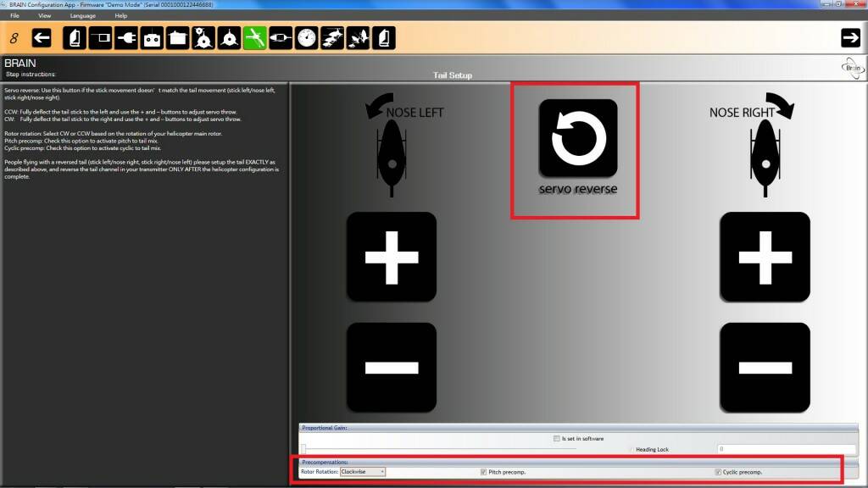Open the two flying helicopters step icon
This screenshot has height=488, width=868.
(358, 38)
